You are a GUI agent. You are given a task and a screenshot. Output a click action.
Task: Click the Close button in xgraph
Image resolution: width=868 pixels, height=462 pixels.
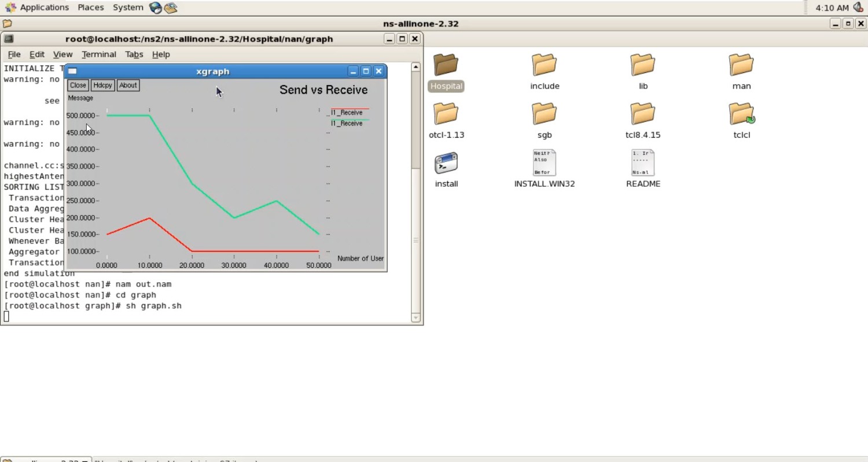(x=78, y=85)
